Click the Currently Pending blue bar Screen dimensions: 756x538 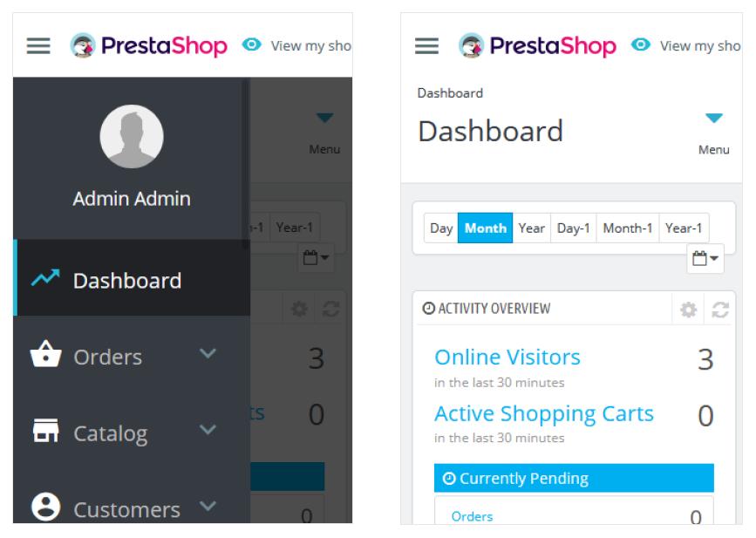pyautogui.click(x=574, y=478)
